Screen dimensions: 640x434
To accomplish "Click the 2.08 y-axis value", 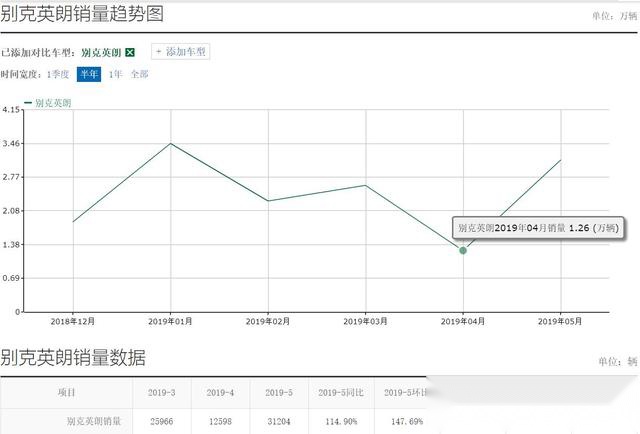I will point(11,211).
